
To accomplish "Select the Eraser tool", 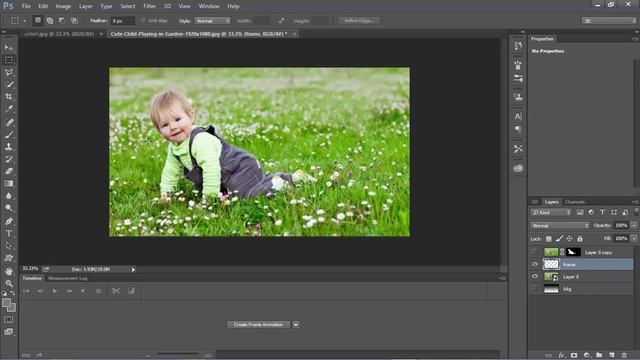I will 9,171.
